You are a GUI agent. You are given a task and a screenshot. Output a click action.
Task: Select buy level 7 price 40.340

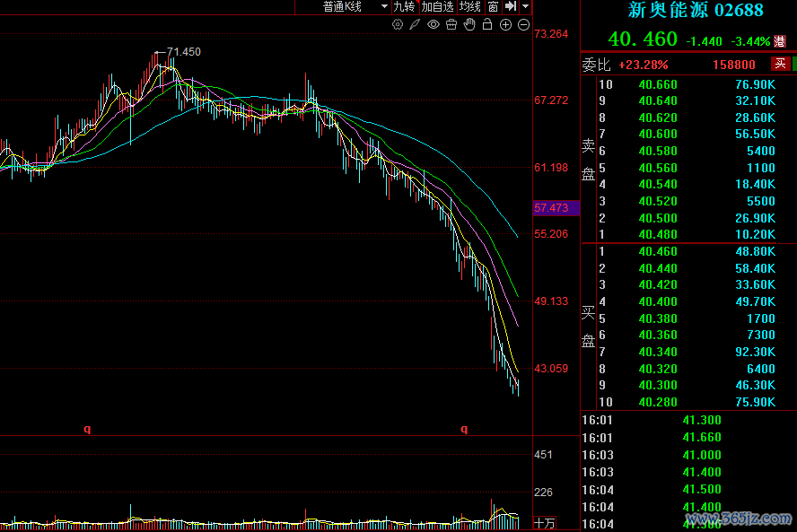pos(658,352)
